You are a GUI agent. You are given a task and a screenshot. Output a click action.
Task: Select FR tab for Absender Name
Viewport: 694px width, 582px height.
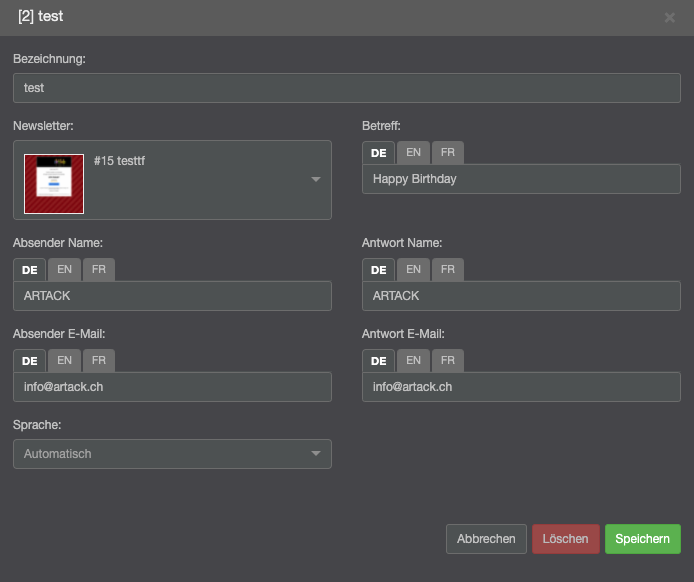98,270
